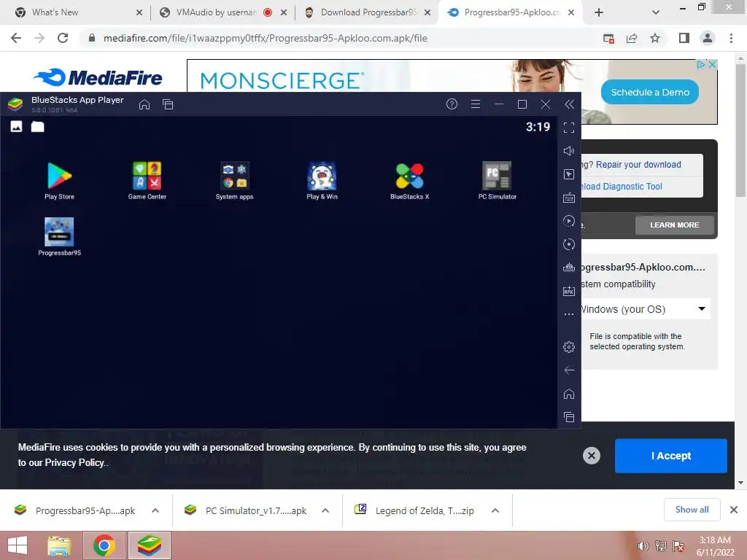Open Chrome three-dot menu
This screenshot has width=747, height=560.
pos(731,38)
